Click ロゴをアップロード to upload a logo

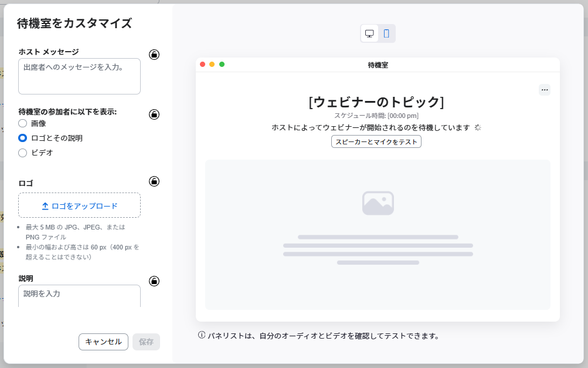(80, 206)
